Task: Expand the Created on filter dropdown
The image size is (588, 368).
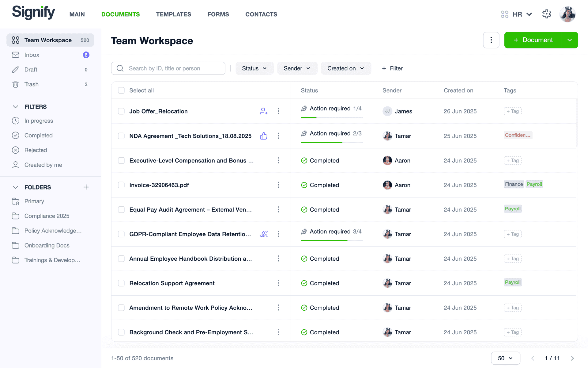Action: [346, 68]
